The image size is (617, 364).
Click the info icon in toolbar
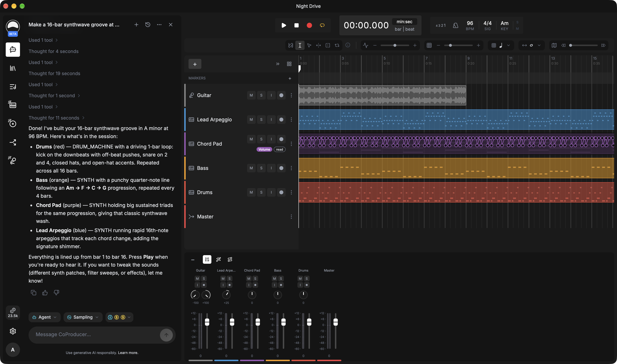348,45
